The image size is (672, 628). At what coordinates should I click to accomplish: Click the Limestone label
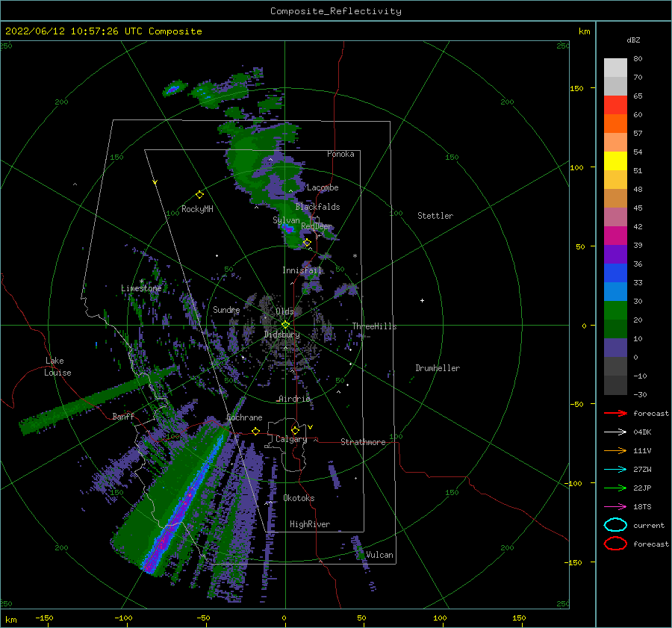tap(141, 288)
